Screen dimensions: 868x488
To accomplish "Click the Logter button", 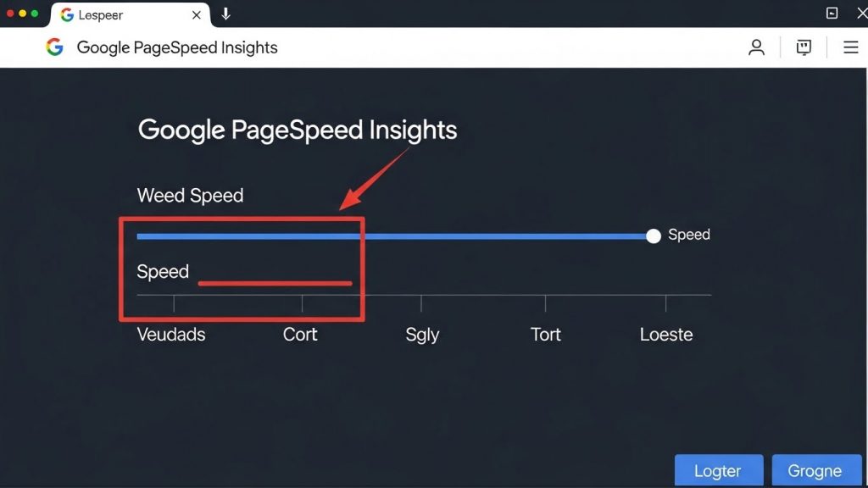I will 719,471.
